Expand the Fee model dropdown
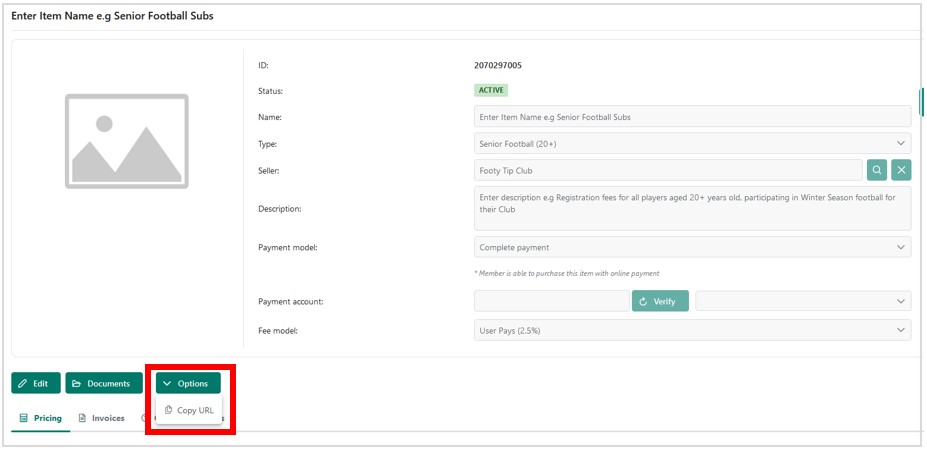927x453 pixels. coord(692,330)
